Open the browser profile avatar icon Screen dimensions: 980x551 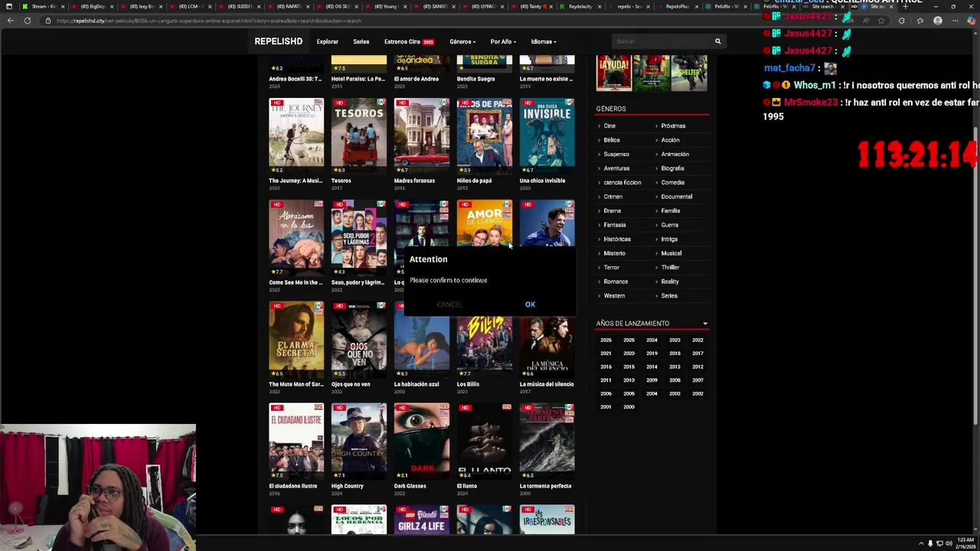937,21
